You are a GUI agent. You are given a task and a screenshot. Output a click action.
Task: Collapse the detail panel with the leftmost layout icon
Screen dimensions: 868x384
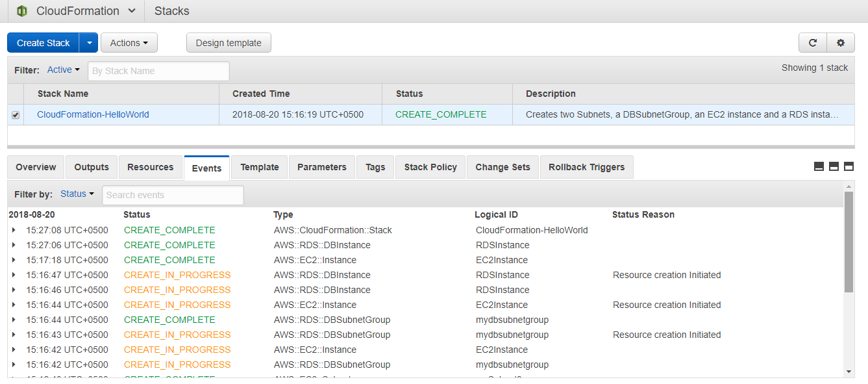tap(818, 166)
